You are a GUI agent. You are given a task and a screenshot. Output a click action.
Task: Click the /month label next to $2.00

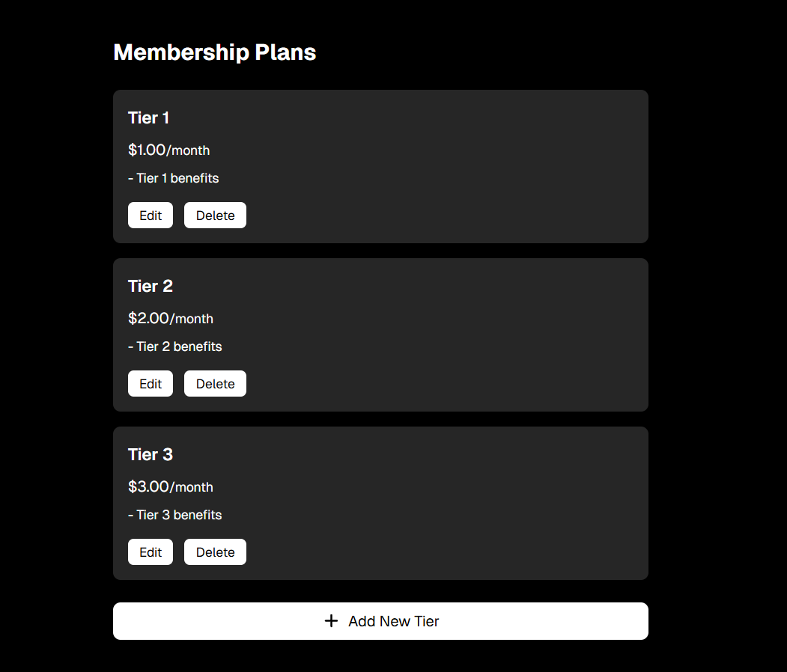(192, 319)
